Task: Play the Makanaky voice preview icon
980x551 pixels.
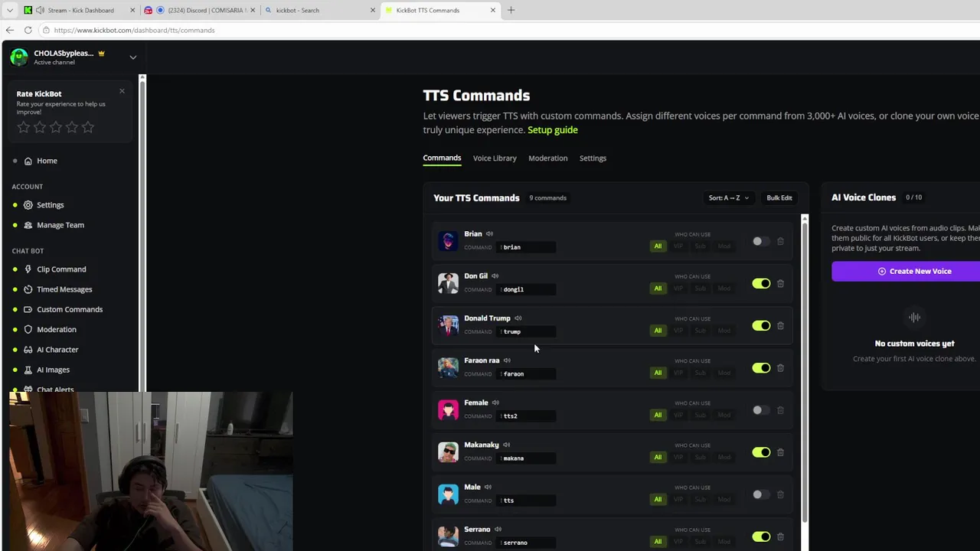Action: [x=506, y=445]
